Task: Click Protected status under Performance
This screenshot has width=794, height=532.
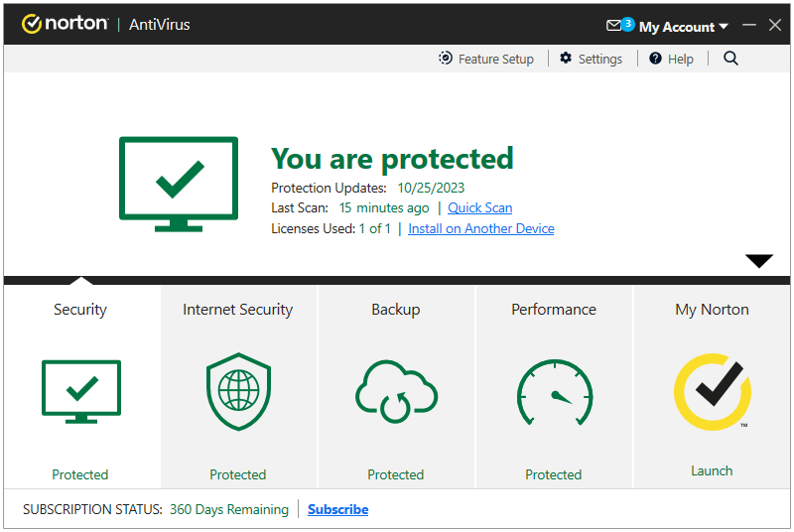Action: [x=554, y=474]
